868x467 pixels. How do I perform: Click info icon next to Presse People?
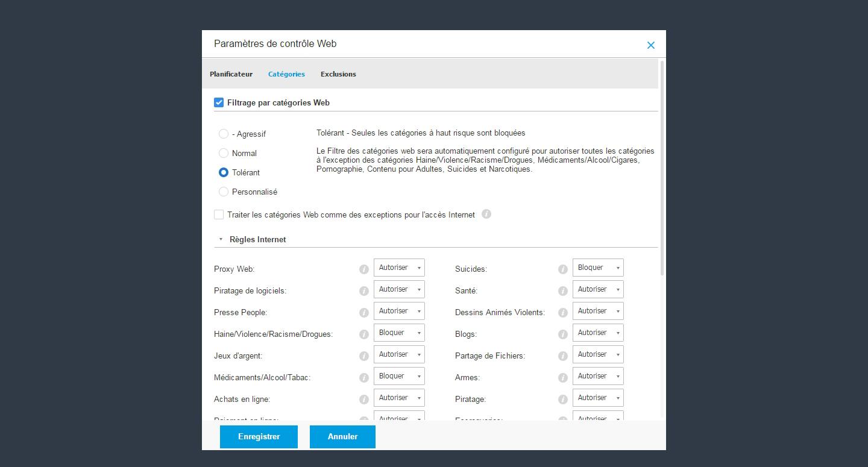point(363,313)
